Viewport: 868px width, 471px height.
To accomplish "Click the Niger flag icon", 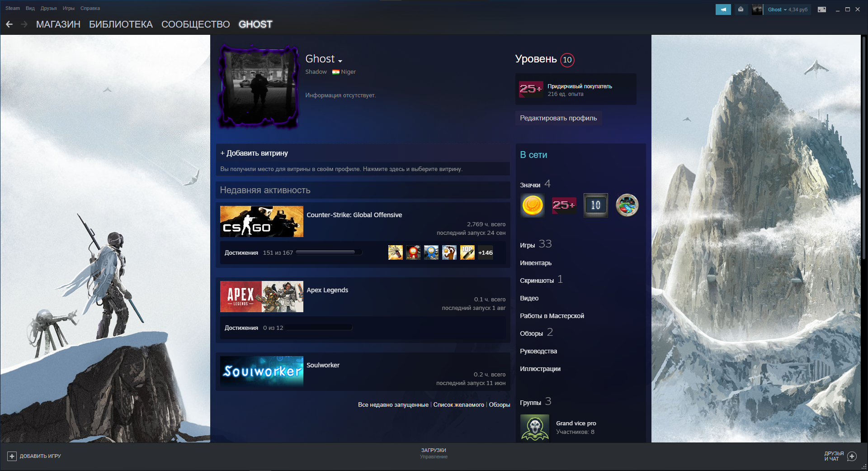I will pyautogui.click(x=336, y=72).
